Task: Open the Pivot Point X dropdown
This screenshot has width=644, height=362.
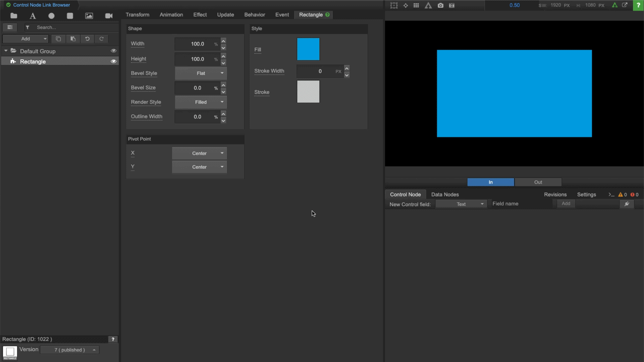Action: (200, 153)
